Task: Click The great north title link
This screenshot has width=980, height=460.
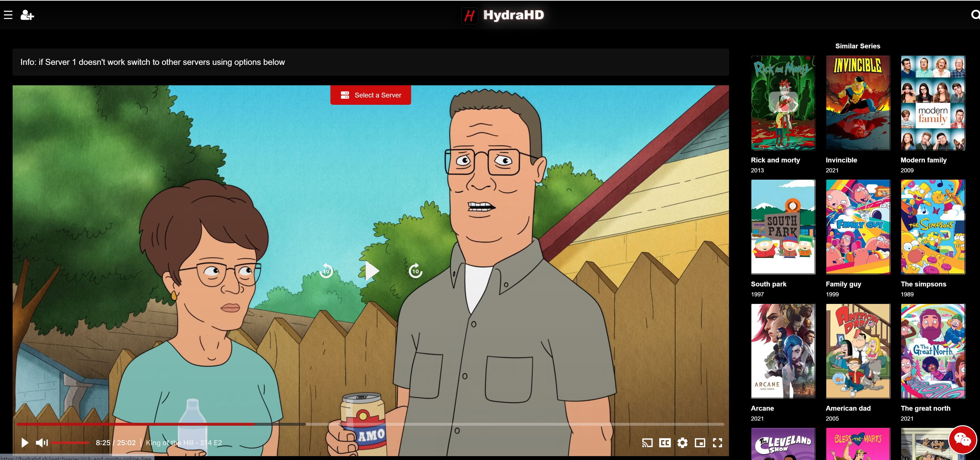Action: pos(925,408)
